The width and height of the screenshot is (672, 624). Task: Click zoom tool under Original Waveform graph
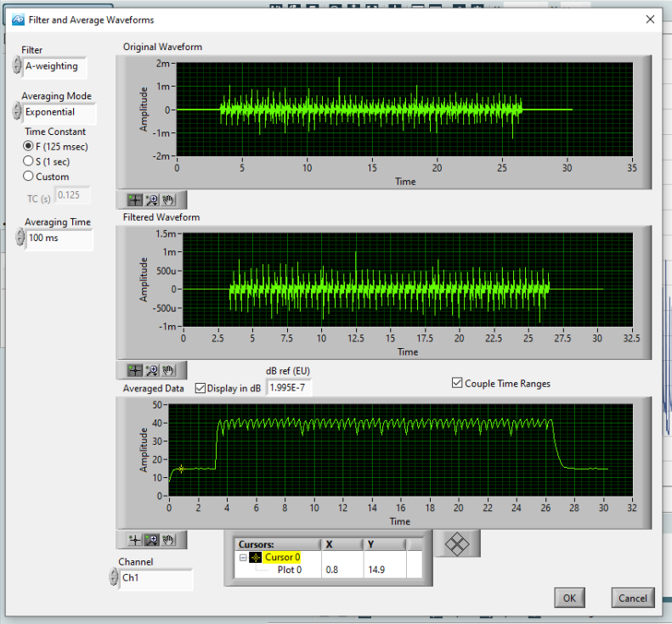pos(152,200)
